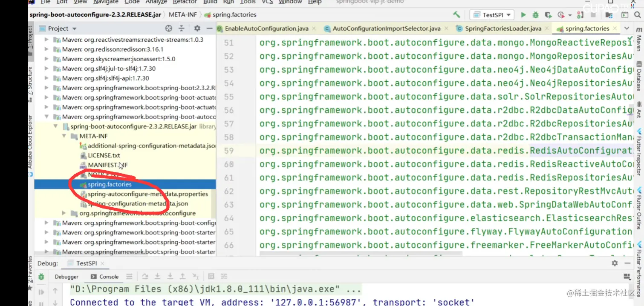Image resolution: width=644 pixels, height=306 pixels.
Task: Close the SpringFactoriesLoader.java tab
Action: pyautogui.click(x=547, y=29)
